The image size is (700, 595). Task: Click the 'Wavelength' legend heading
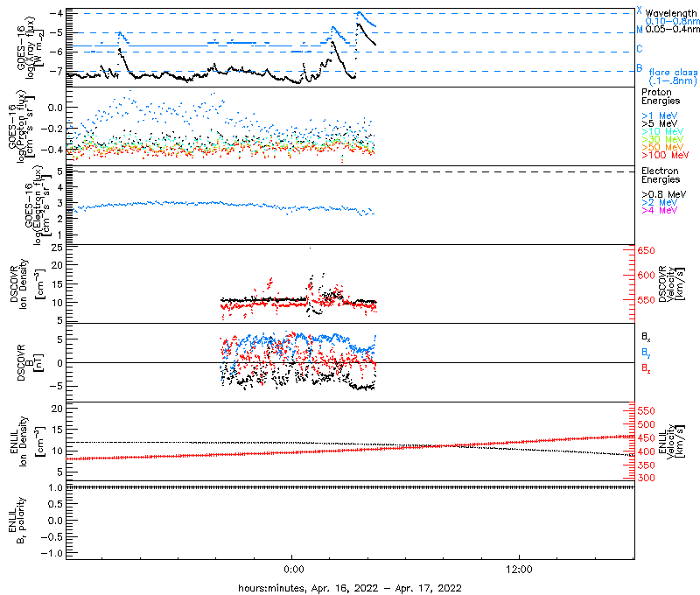point(671,13)
